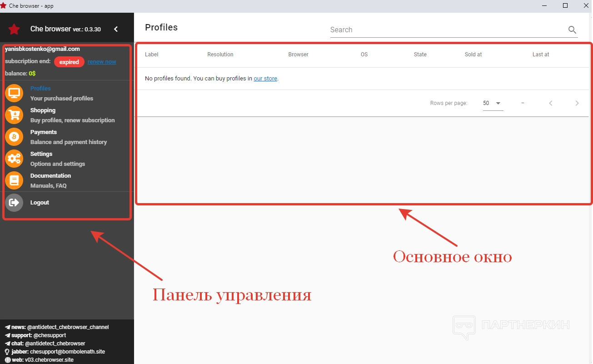Open the 'our store' link

pyautogui.click(x=265, y=79)
